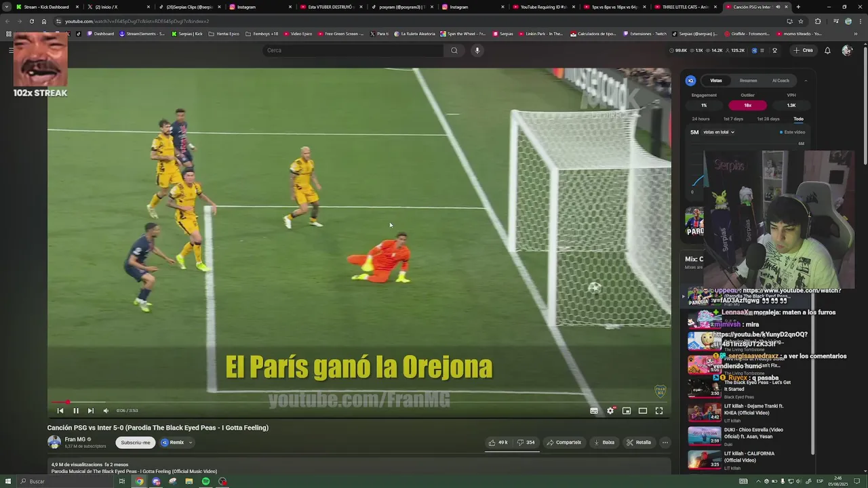Open the notifications bell

(x=827, y=50)
